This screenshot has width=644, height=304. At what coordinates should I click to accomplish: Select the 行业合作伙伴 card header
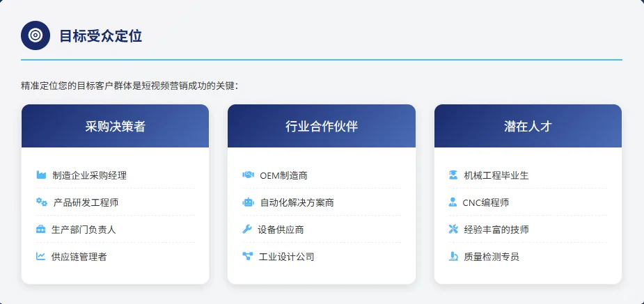coord(322,126)
